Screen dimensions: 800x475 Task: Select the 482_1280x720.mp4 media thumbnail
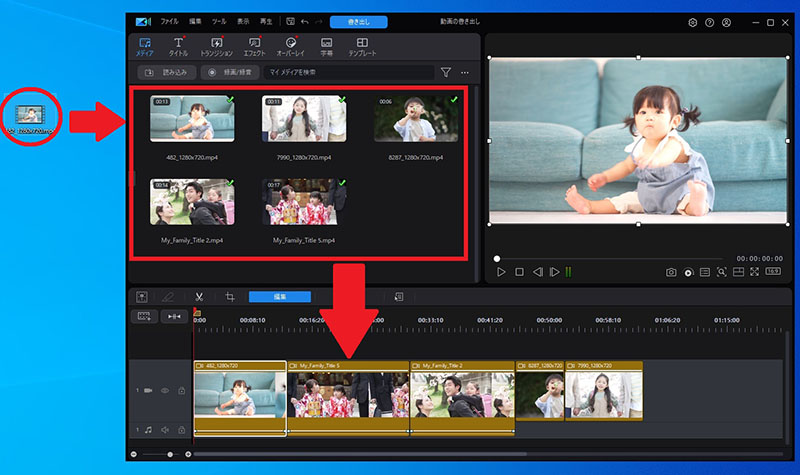pos(192,118)
